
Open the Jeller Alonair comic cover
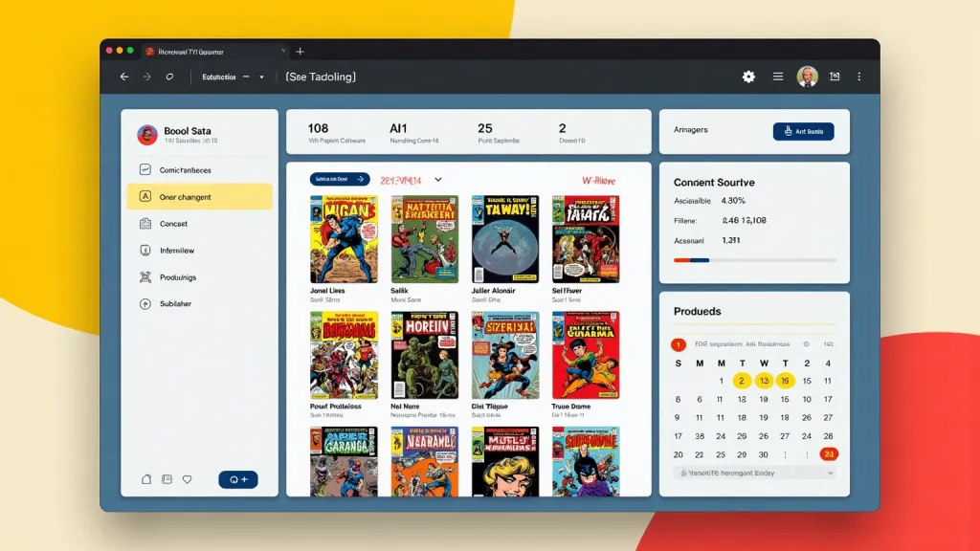(505, 238)
